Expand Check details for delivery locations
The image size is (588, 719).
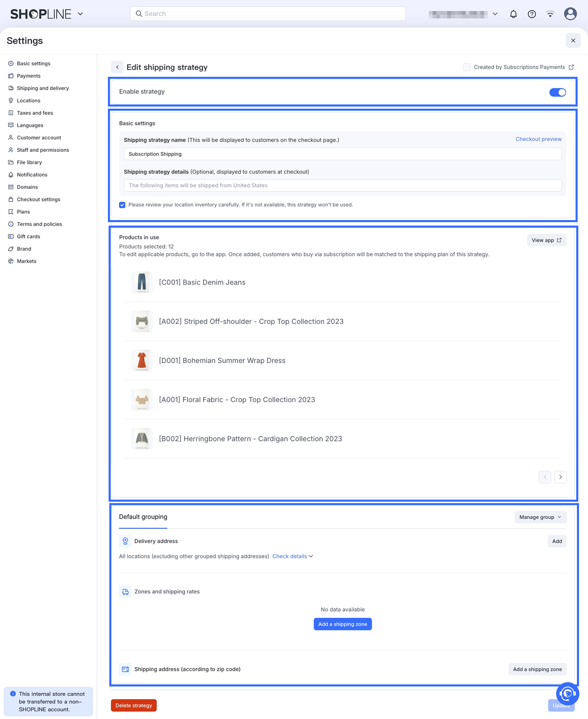293,556
